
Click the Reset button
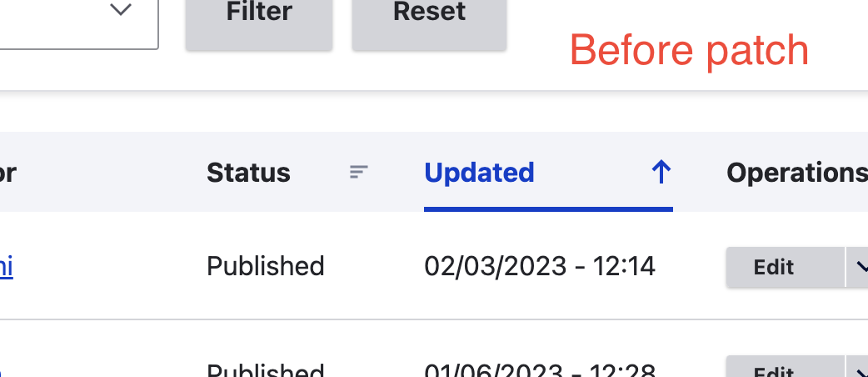pyautogui.click(x=429, y=24)
